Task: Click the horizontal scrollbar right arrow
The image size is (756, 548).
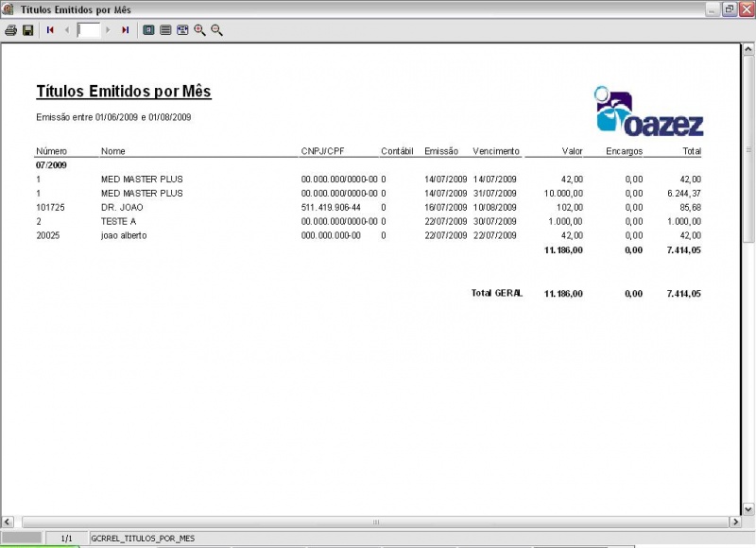Action: coord(735,522)
